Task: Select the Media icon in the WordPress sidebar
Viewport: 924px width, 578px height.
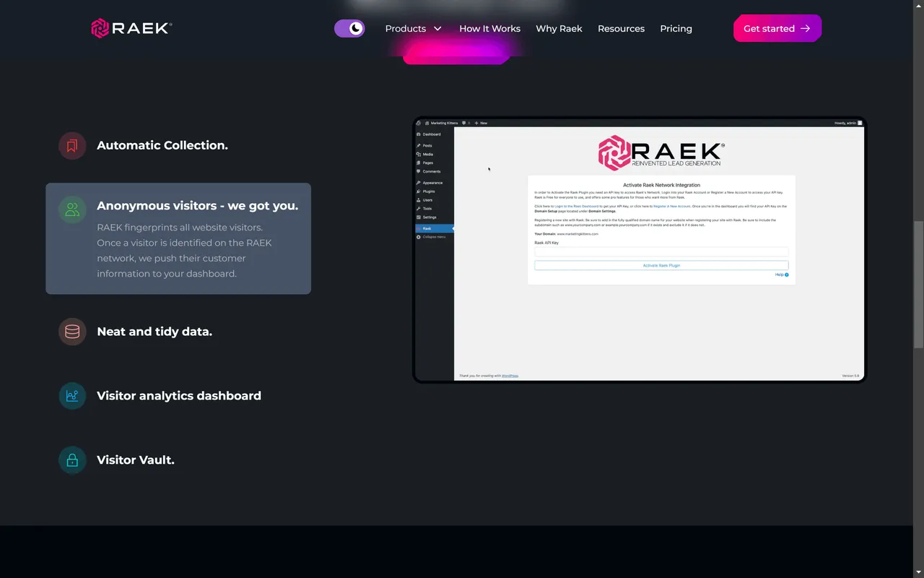Action: pos(419,154)
